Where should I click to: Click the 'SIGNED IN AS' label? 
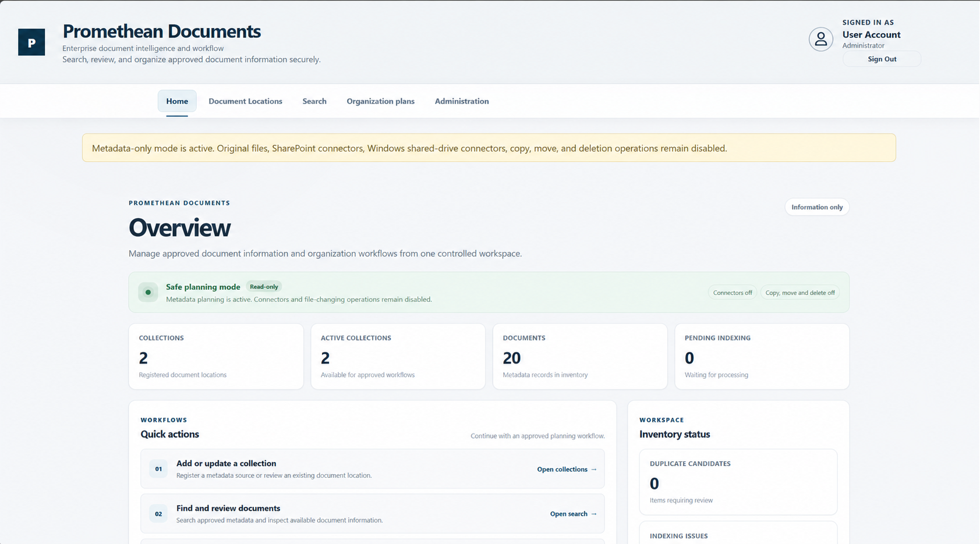pyautogui.click(x=868, y=23)
